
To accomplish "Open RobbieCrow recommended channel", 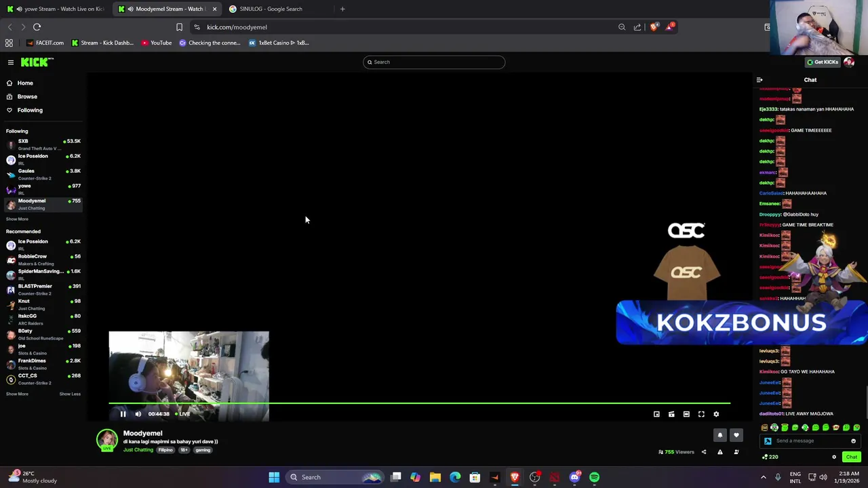I will coord(43,260).
